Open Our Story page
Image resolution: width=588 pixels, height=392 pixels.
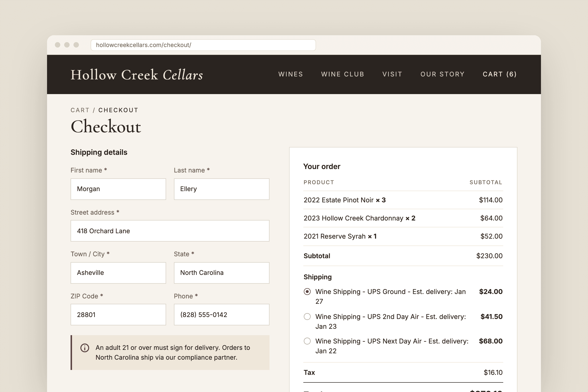click(442, 74)
